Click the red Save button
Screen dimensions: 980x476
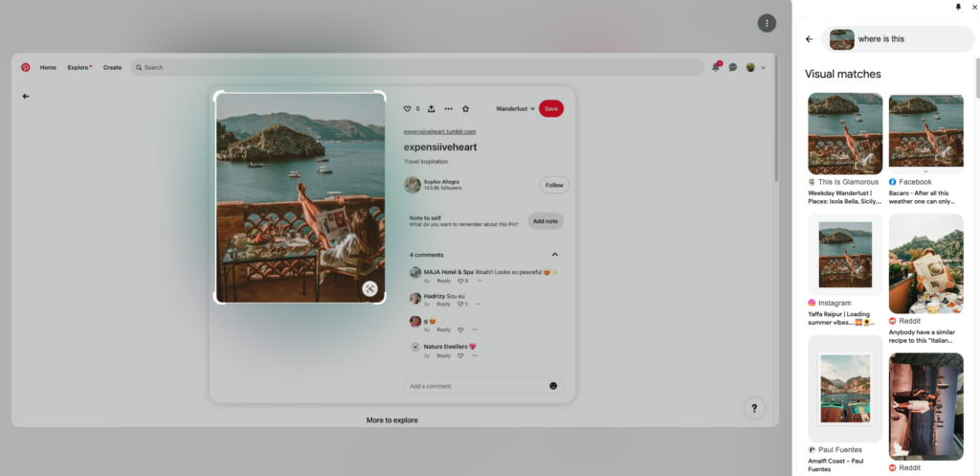click(x=551, y=109)
